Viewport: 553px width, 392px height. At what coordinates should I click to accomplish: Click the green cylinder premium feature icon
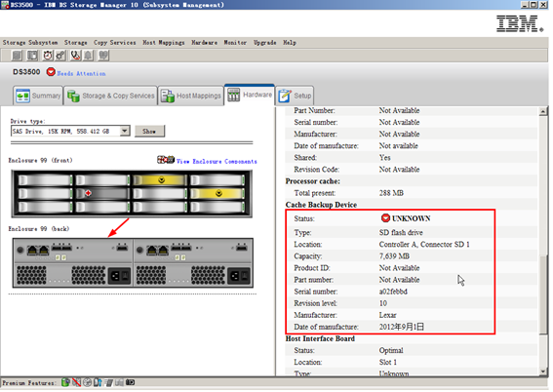tap(65, 382)
